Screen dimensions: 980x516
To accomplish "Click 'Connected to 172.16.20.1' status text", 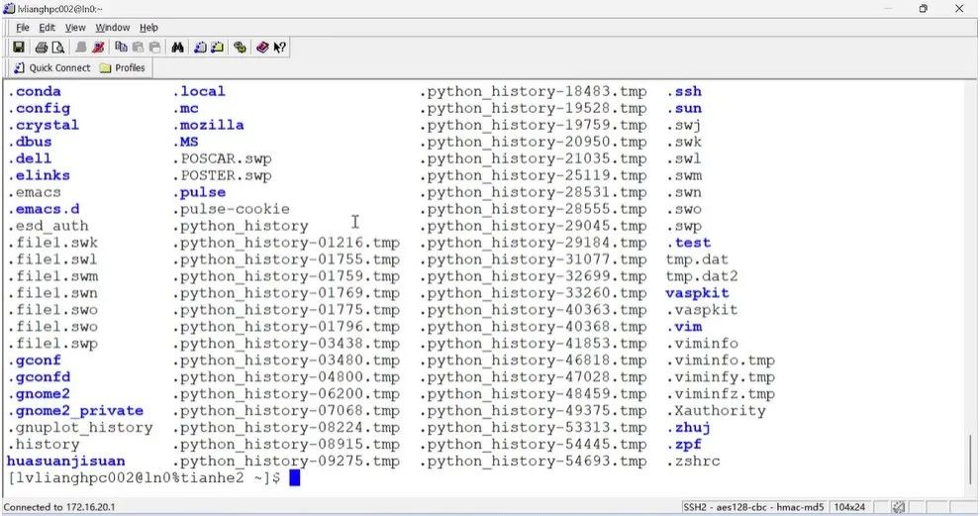I will (x=59, y=507).
